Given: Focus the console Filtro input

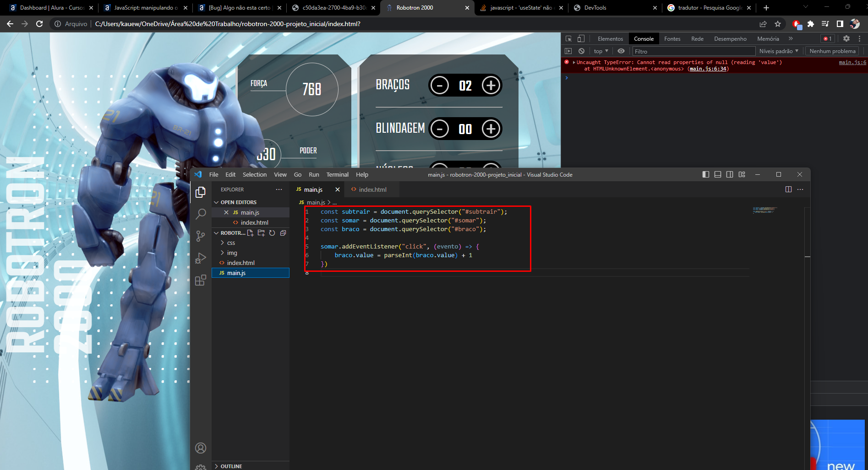Looking at the screenshot, I should pyautogui.click(x=693, y=51).
